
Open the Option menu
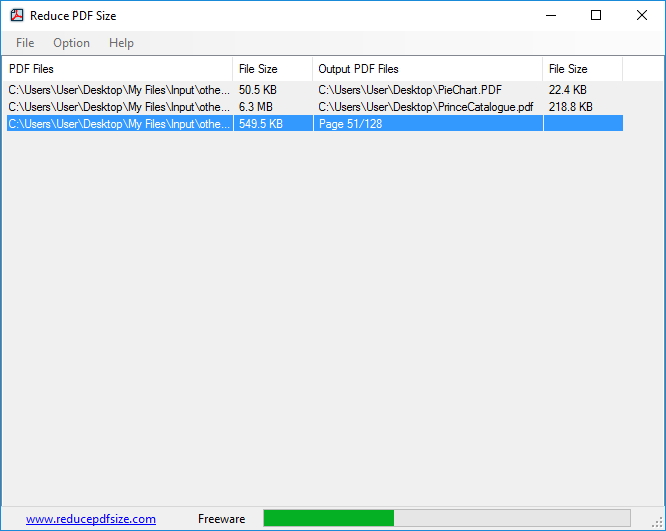point(71,43)
